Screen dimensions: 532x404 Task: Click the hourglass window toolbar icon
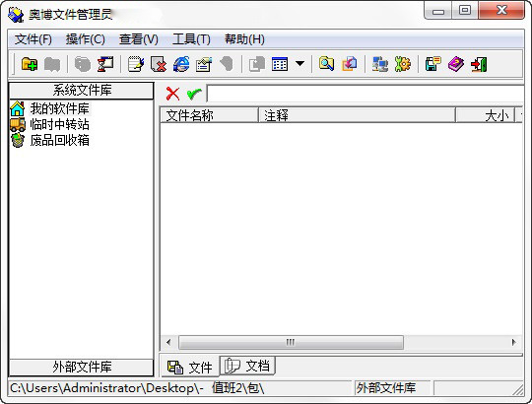pyautogui.click(x=105, y=64)
